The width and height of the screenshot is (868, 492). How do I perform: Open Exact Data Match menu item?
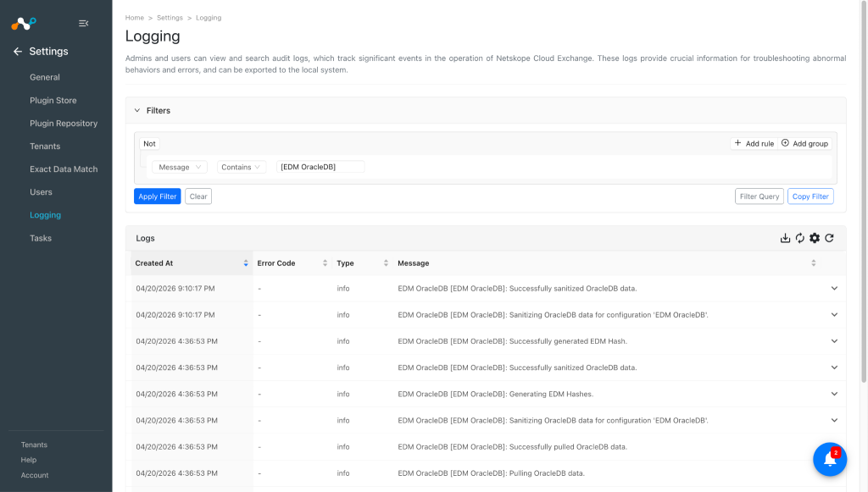click(64, 169)
